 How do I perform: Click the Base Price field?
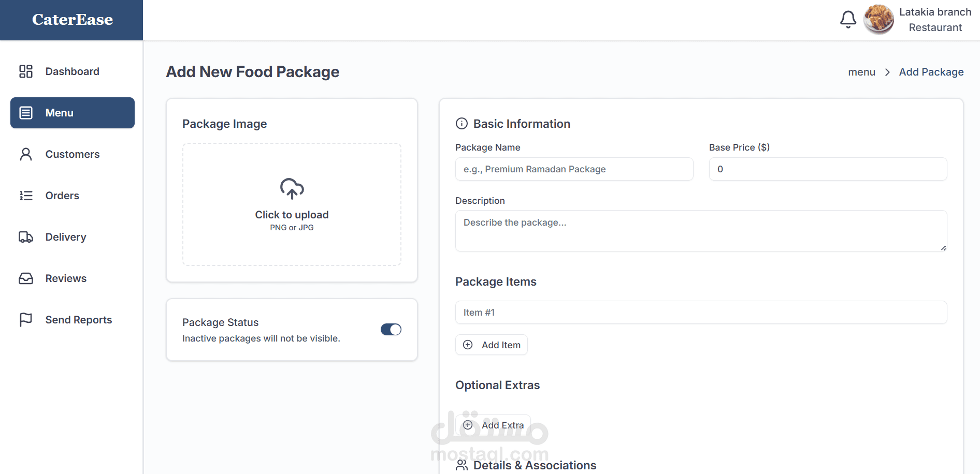(828, 169)
